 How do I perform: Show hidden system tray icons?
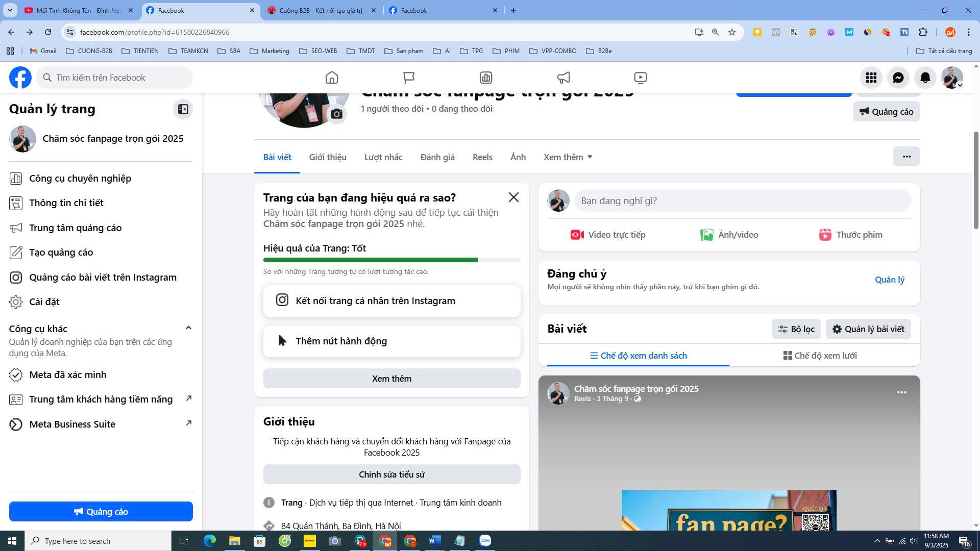(x=877, y=541)
